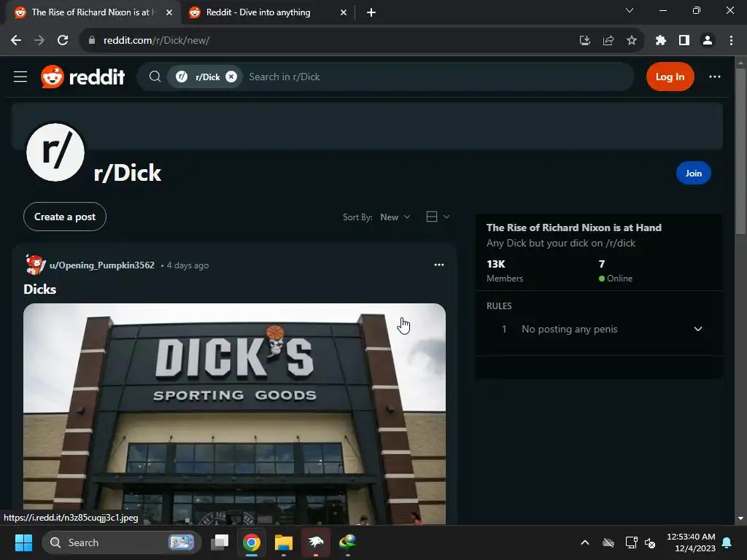Switch to Reddit - Dive into anything tab
Screen dimensions: 747x560
tap(267, 12)
